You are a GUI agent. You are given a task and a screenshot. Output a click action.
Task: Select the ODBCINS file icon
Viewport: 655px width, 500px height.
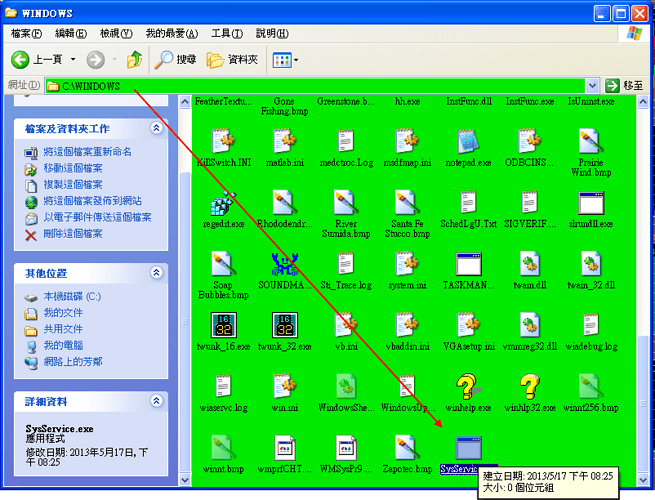(530, 141)
